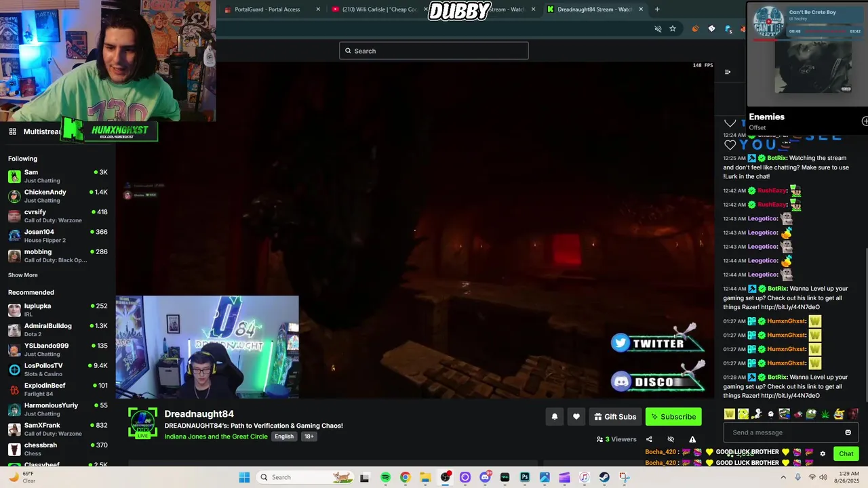
Task: Expand the chevron above chat messages
Action: point(730,123)
